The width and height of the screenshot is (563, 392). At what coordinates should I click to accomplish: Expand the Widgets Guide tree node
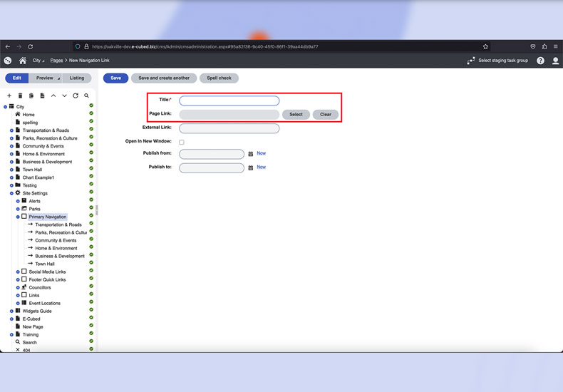tap(11, 311)
